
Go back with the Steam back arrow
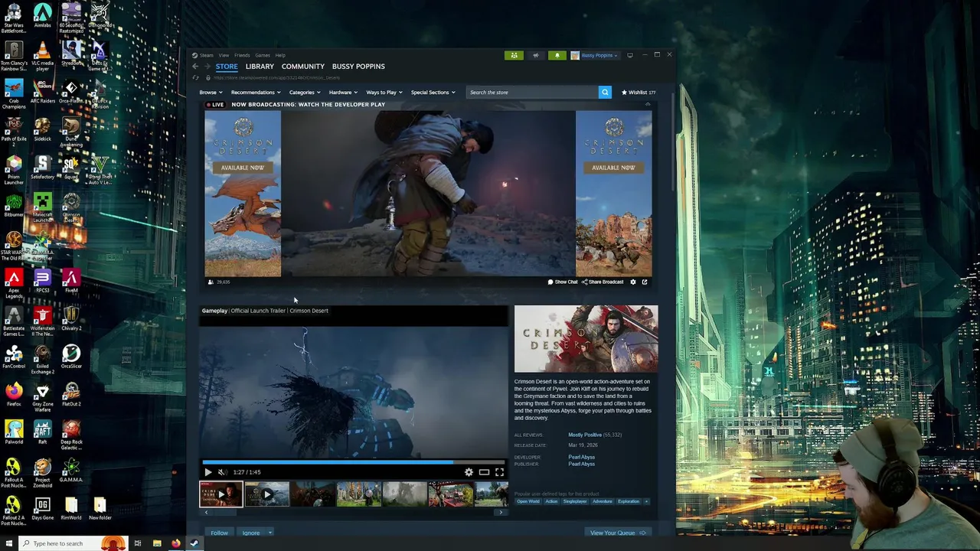195,67
